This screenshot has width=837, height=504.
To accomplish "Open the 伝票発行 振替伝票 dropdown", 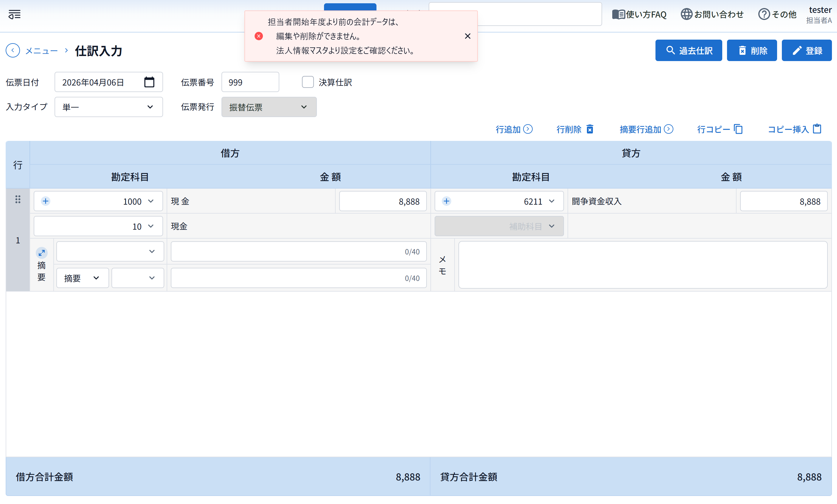I will [269, 107].
